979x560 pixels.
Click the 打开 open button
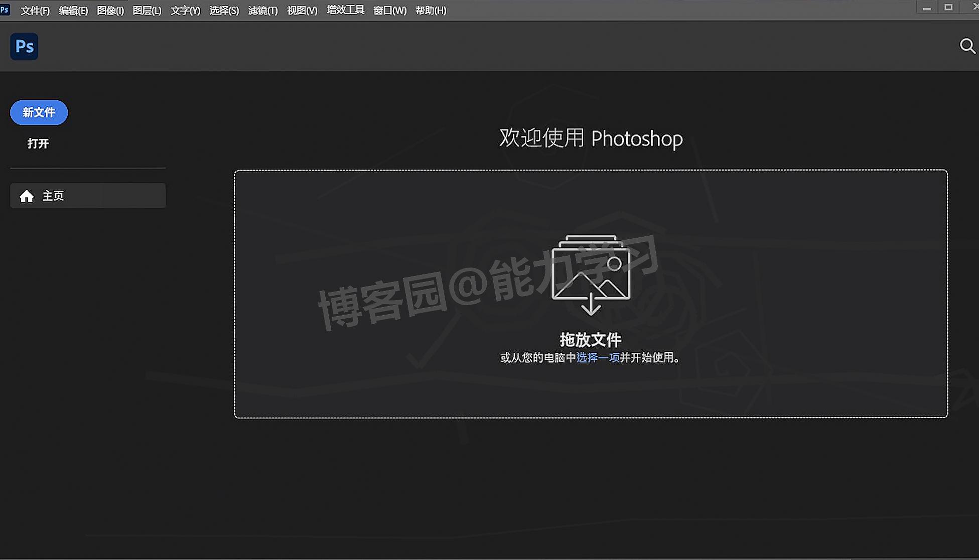(x=38, y=144)
